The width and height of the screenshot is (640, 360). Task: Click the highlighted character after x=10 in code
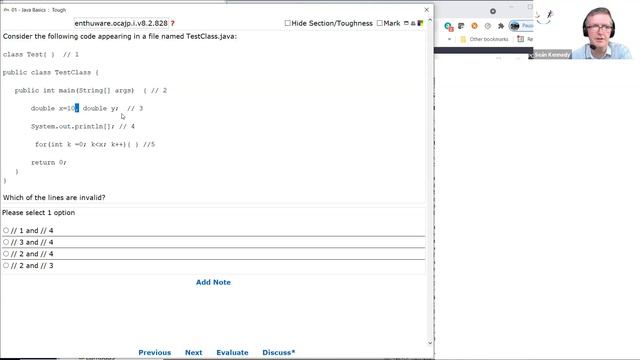pos(77,108)
